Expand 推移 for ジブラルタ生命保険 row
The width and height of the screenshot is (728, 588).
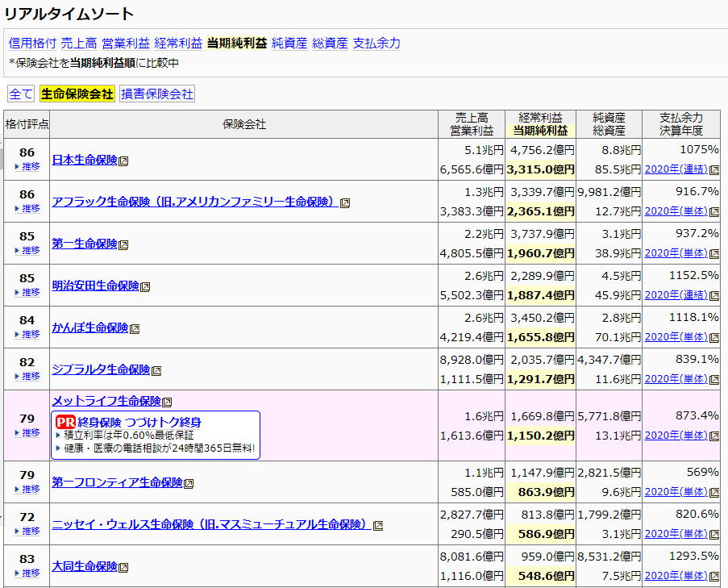(x=27, y=376)
